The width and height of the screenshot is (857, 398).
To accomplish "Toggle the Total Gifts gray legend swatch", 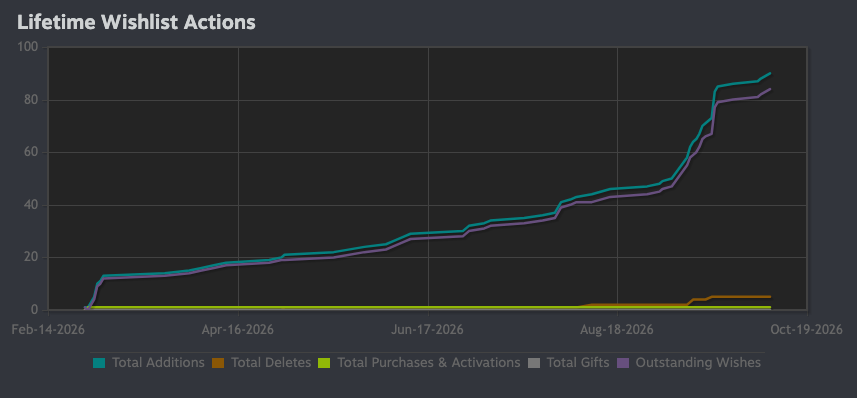I will pyautogui.click(x=534, y=362).
